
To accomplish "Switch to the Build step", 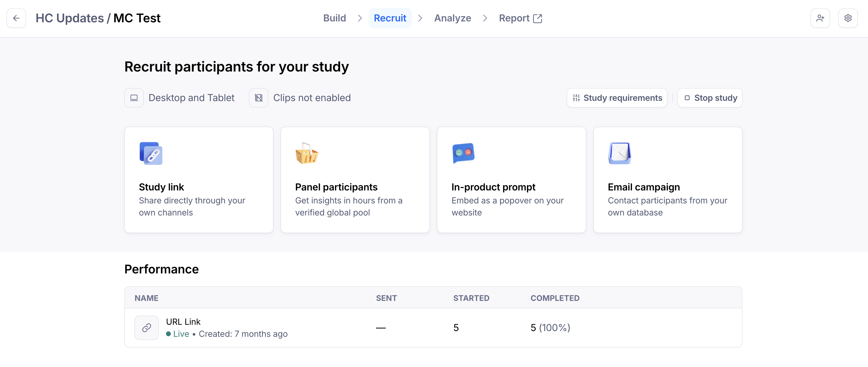I will point(334,18).
